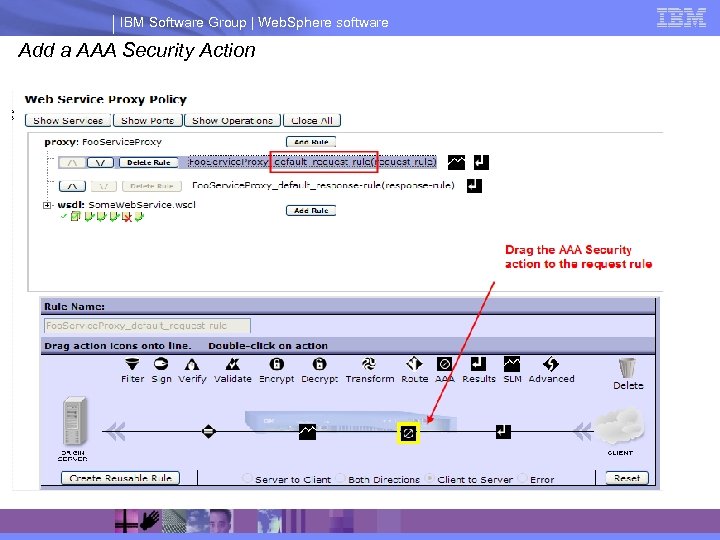Click the Delete trash can icon
This screenshot has height=540, width=720.
(x=627, y=368)
